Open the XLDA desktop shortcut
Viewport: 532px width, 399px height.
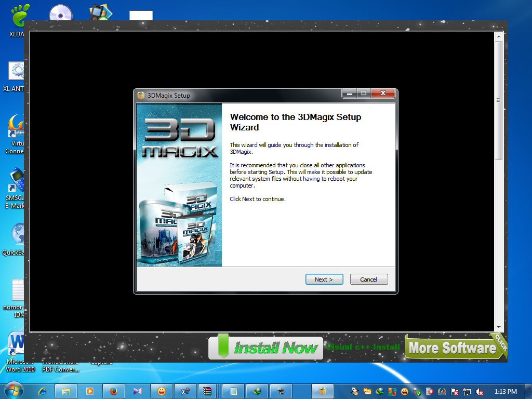[x=17, y=20]
